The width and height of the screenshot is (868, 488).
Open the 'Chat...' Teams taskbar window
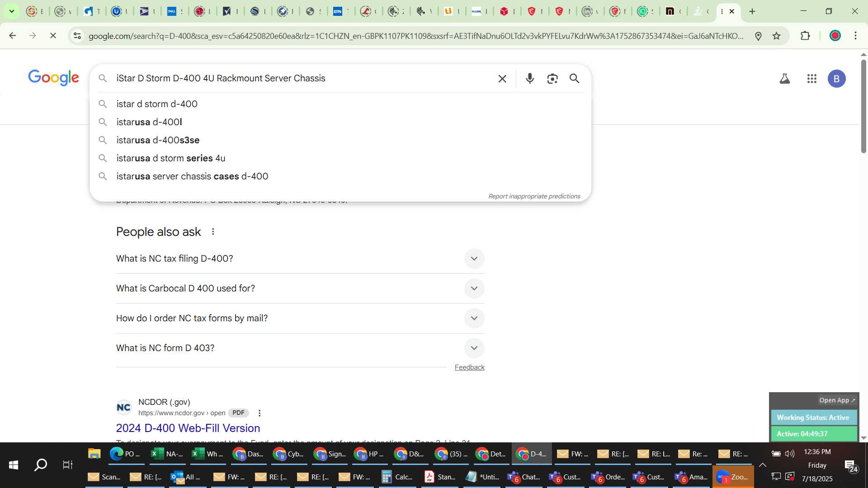(524, 477)
